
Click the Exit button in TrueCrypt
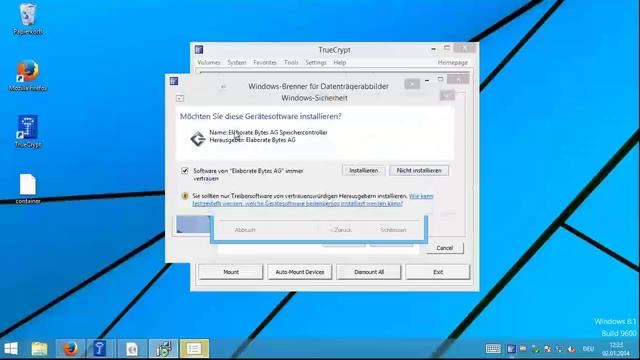(438, 272)
